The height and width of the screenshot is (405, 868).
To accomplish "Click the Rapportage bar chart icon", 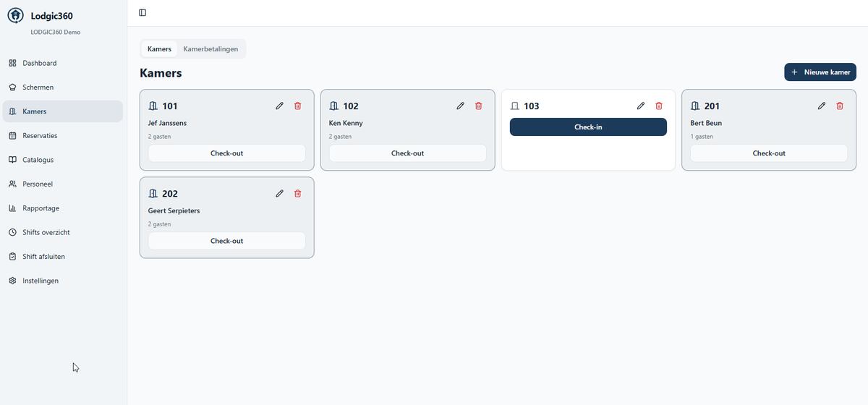I will point(12,208).
